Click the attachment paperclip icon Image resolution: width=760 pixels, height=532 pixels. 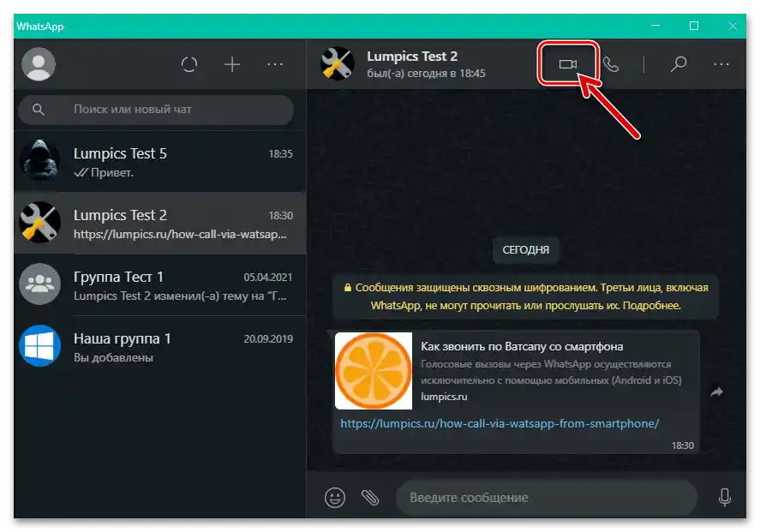tap(370, 497)
